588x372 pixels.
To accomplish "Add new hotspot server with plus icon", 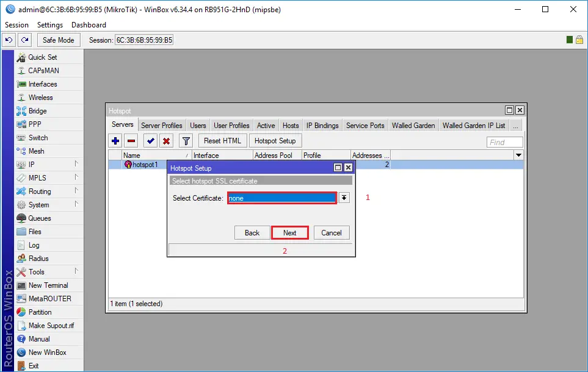I will click(115, 141).
